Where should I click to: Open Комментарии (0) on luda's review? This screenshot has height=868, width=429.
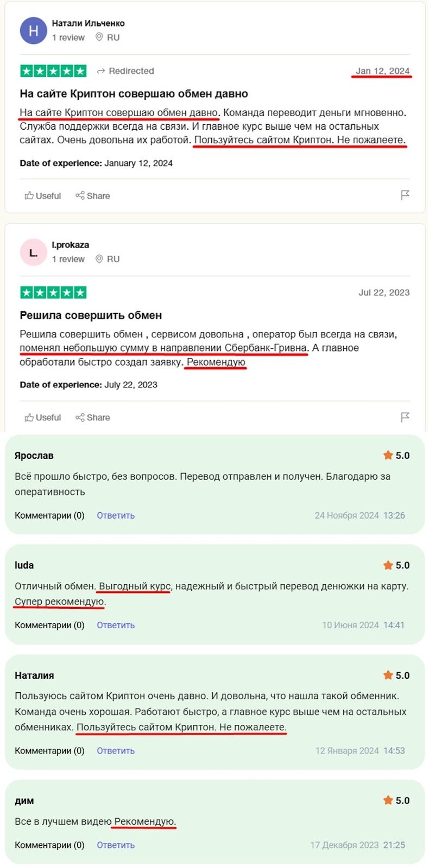click(49, 625)
